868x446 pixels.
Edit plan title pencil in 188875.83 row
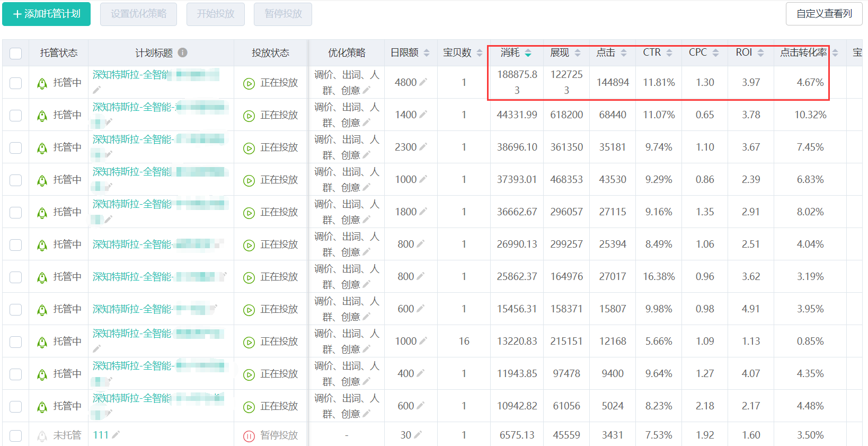coord(96,90)
